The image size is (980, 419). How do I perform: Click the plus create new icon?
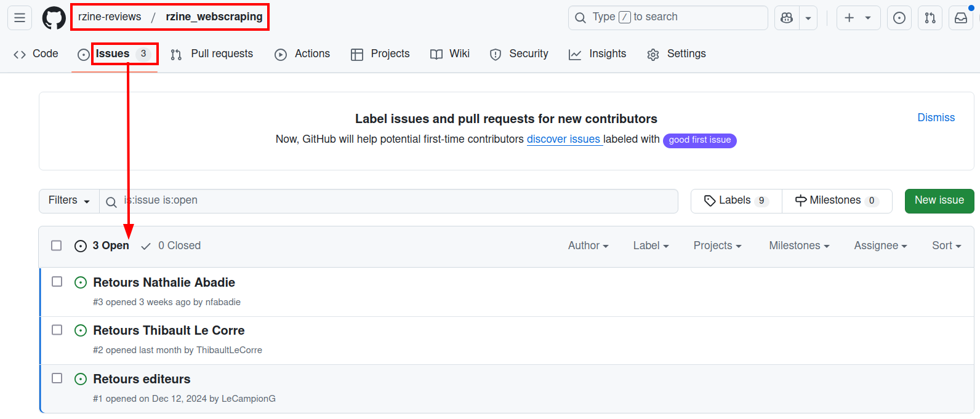pyautogui.click(x=849, y=18)
